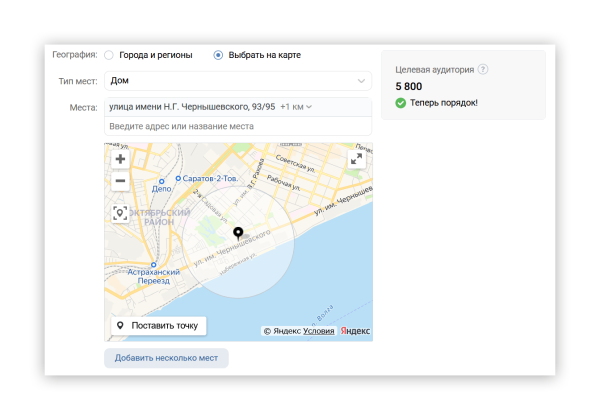Click the green checkmark status icon
Image resolution: width=600 pixels, height=420 pixels.
pyautogui.click(x=401, y=102)
